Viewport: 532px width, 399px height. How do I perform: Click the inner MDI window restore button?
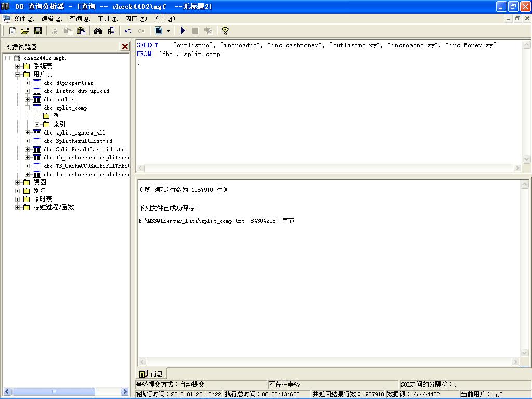pos(517,18)
